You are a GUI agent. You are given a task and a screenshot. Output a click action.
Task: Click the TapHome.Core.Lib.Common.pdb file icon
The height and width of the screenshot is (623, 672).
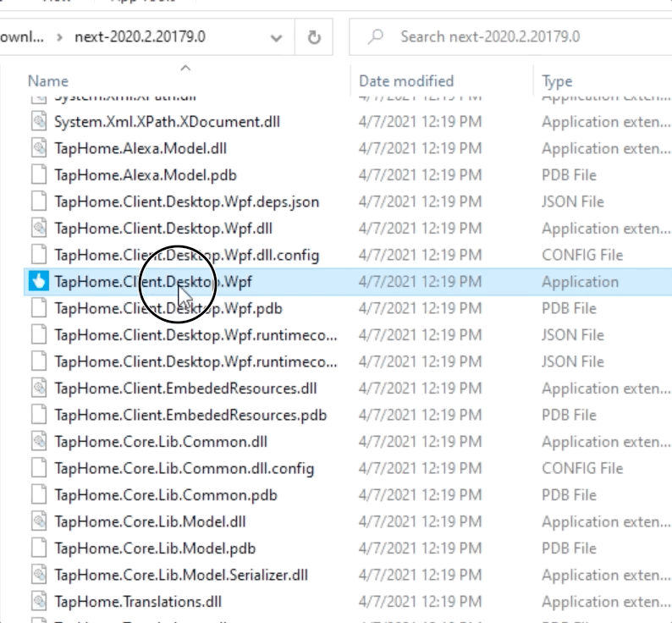coord(39,495)
